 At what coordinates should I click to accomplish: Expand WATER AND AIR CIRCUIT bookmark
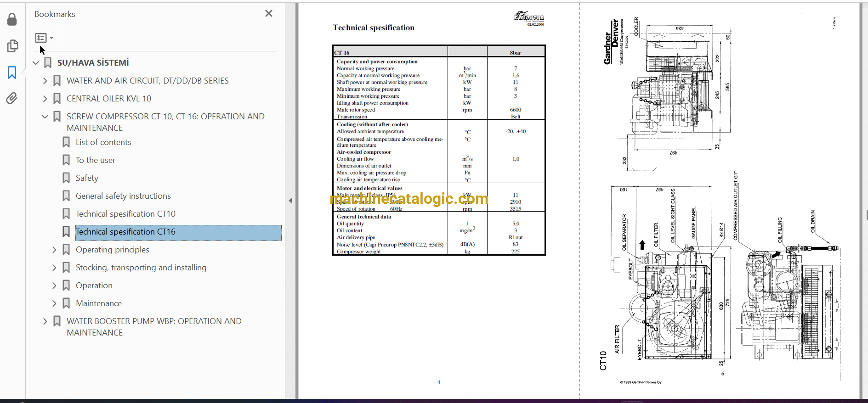[x=45, y=81]
